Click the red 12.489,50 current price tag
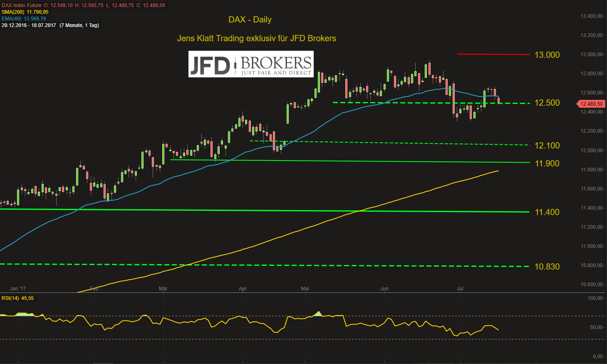The image size is (607, 364). click(590, 104)
